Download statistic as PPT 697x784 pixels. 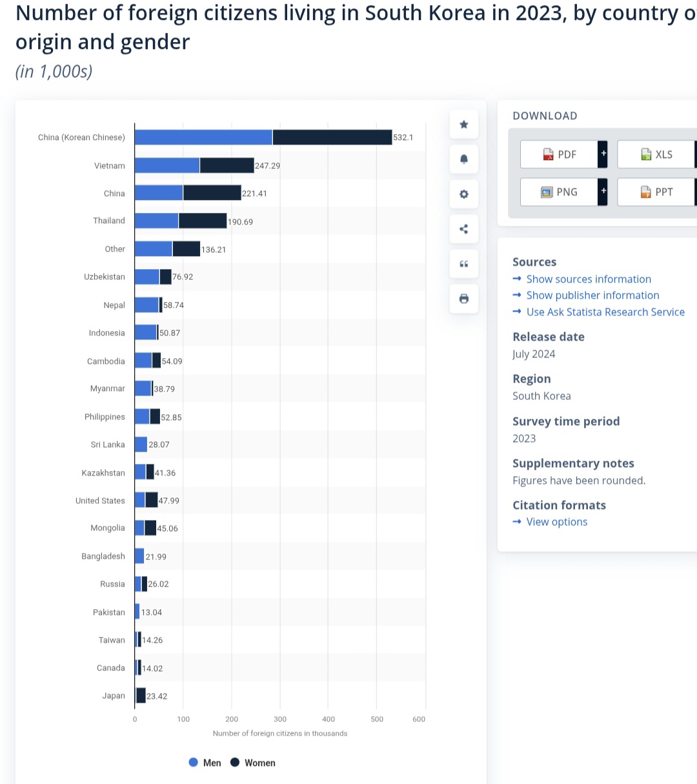656,192
